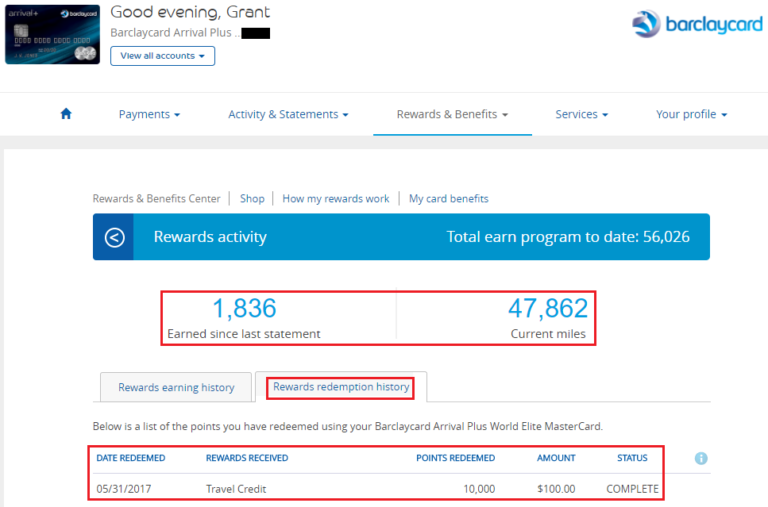This screenshot has width=768, height=507.
Task: Open How my rewards work link
Action: point(336,198)
